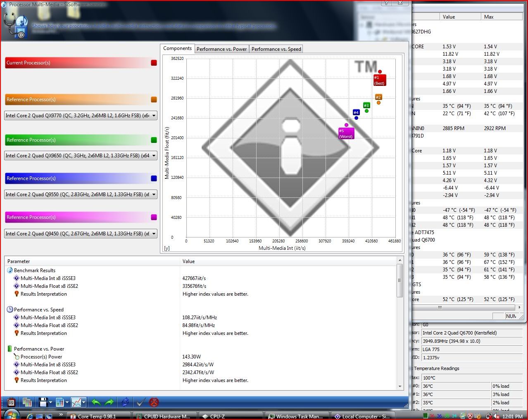Screen dimensions: 528x420
Task: Launch Internet Explorer from quick launch
Action: coord(30,416)
